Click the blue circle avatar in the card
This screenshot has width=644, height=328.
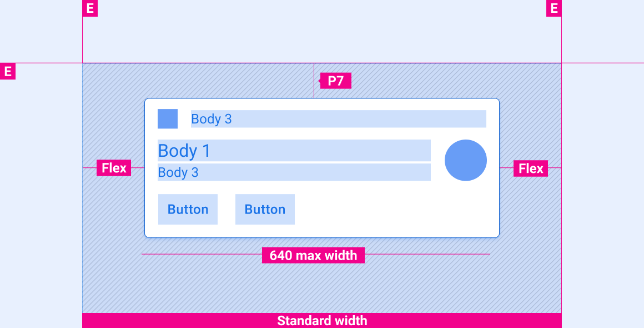tap(466, 160)
